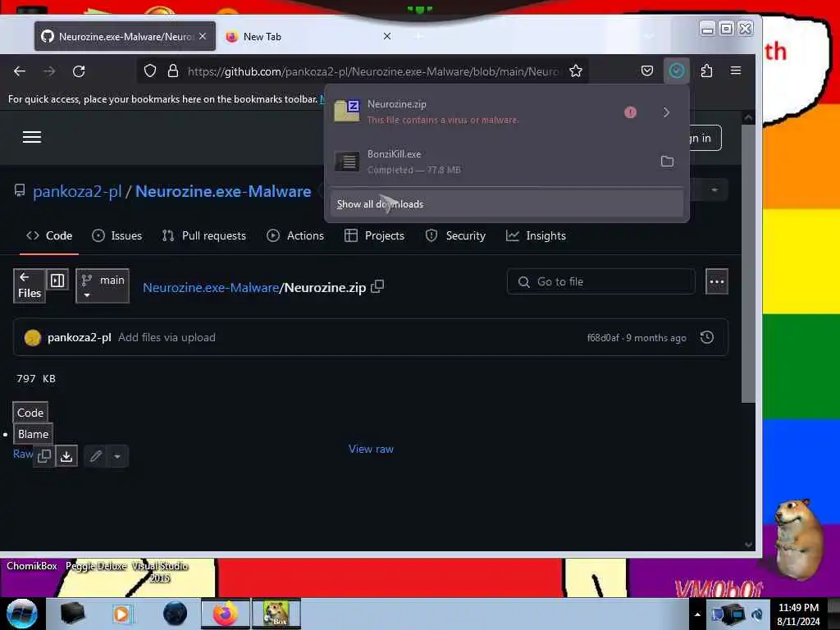The image size is (840, 630).
Task: Show hidden system tray icons arrow
Action: [x=697, y=614]
